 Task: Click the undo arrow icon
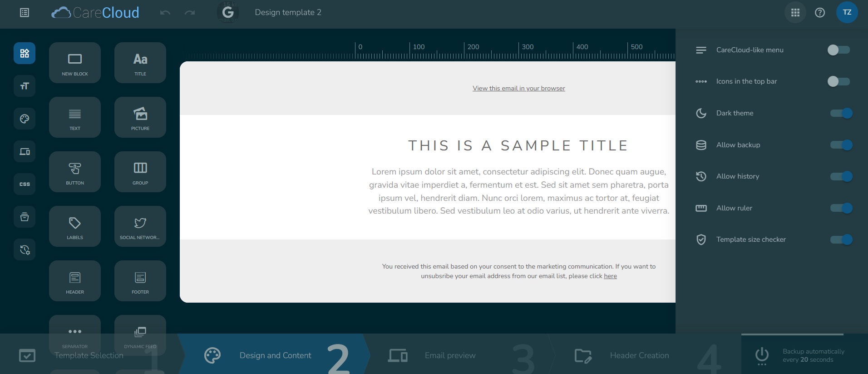click(x=165, y=13)
